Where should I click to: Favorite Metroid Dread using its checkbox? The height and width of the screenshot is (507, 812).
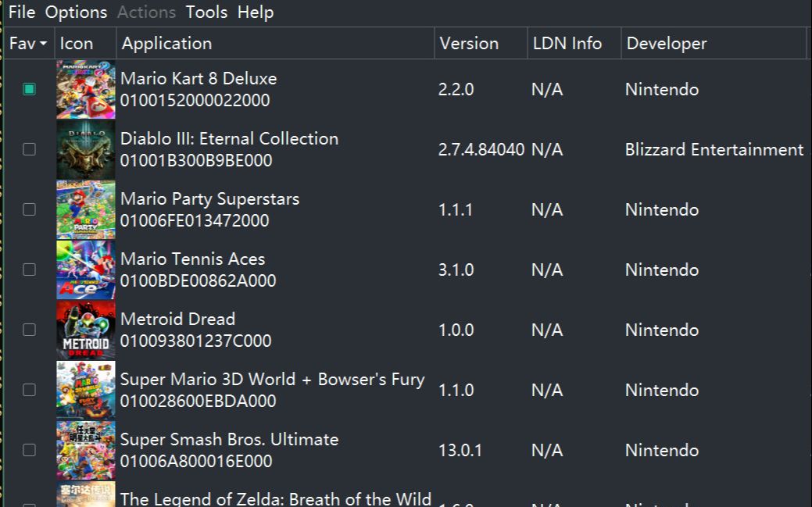tap(29, 330)
